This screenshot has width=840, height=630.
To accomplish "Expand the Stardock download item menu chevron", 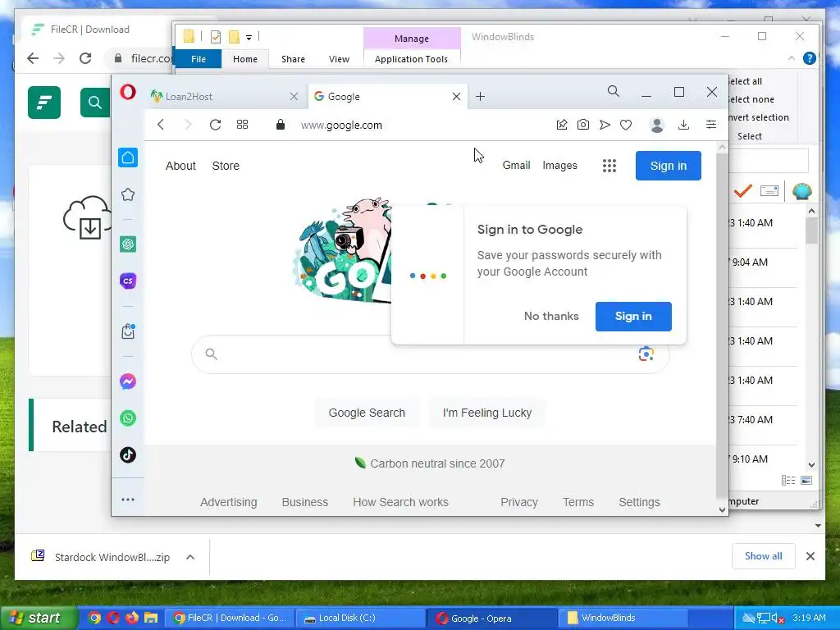I will (x=190, y=557).
